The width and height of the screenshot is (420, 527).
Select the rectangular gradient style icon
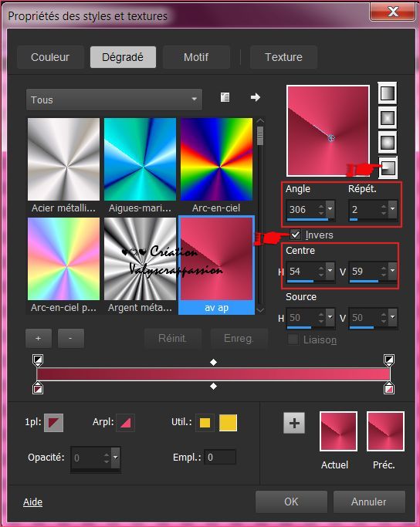[388, 117]
